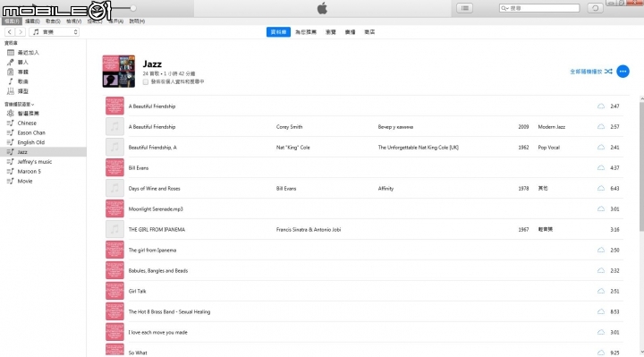
Task: Select the Moonlight Serenade.mp3 song title
Action: point(156,209)
